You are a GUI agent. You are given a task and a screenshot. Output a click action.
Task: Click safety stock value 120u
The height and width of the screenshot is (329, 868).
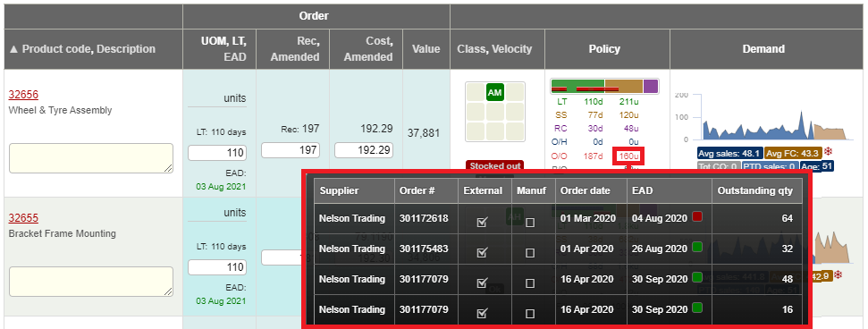click(628, 115)
